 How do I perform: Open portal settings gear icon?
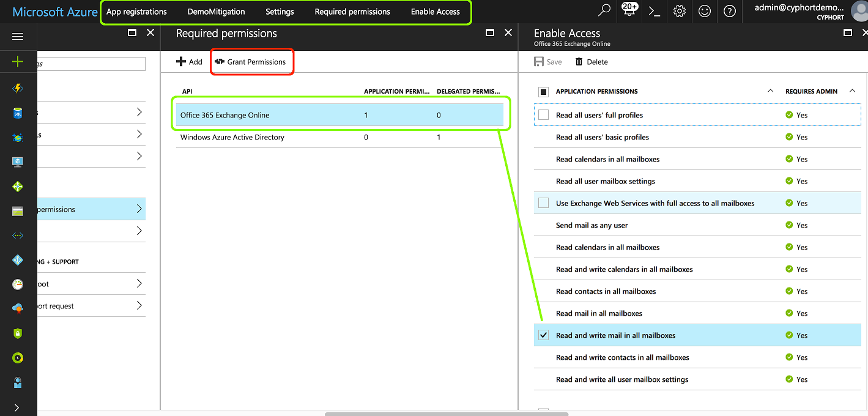[x=680, y=11]
